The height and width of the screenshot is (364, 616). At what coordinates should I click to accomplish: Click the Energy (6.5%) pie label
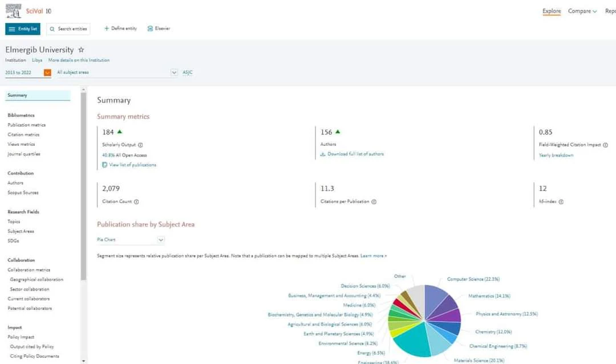[371, 353]
